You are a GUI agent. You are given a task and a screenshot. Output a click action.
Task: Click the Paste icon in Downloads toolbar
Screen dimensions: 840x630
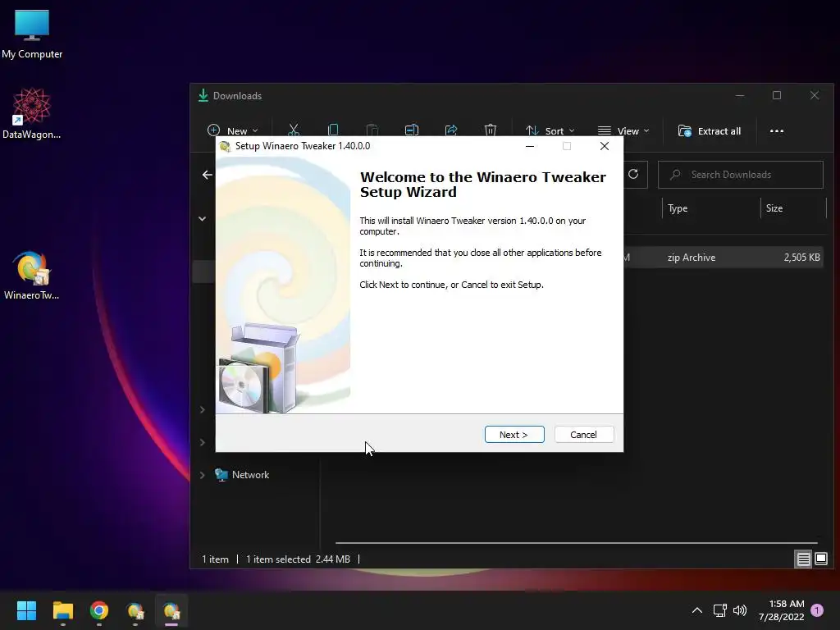point(372,130)
